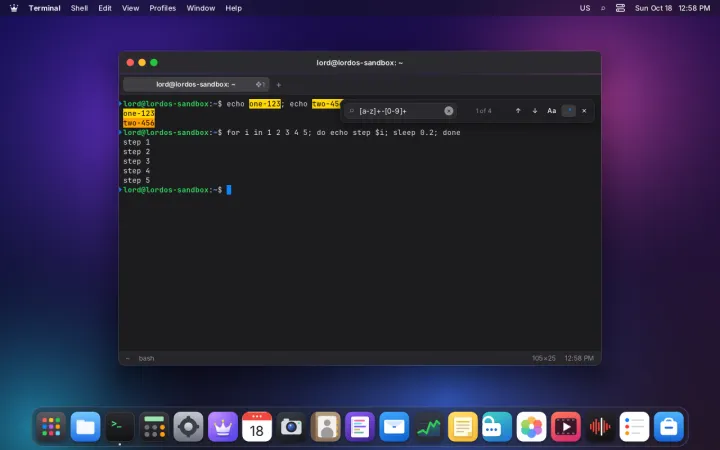The width and height of the screenshot is (720, 450).
Task: Open the Shell menu
Action: click(x=79, y=8)
